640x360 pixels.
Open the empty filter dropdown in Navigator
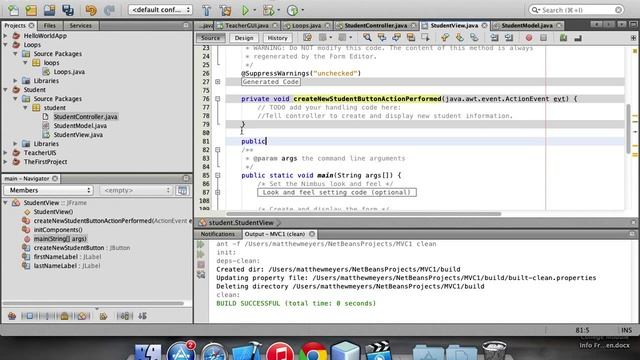click(x=136, y=190)
